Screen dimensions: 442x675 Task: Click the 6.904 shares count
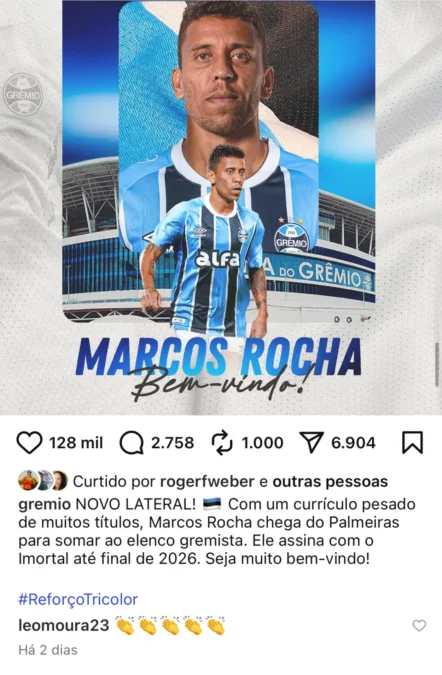click(353, 443)
